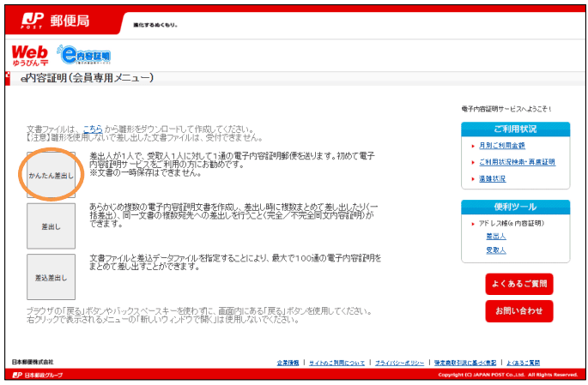The height and width of the screenshot is (385, 588).
Task: Click the ご利用状況 panel header
Action: [x=515, y=129]
